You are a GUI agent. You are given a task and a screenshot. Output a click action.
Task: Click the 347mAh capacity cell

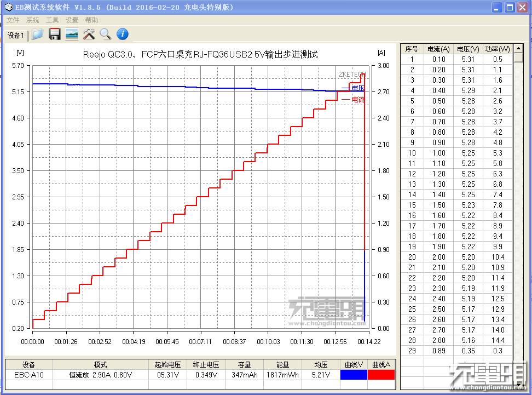[x=244, y=375]
